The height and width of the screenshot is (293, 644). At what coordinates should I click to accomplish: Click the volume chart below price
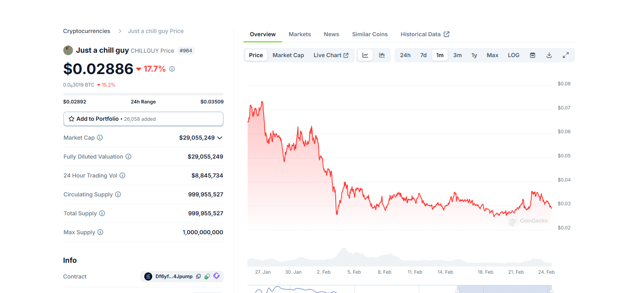pos(399,257)
